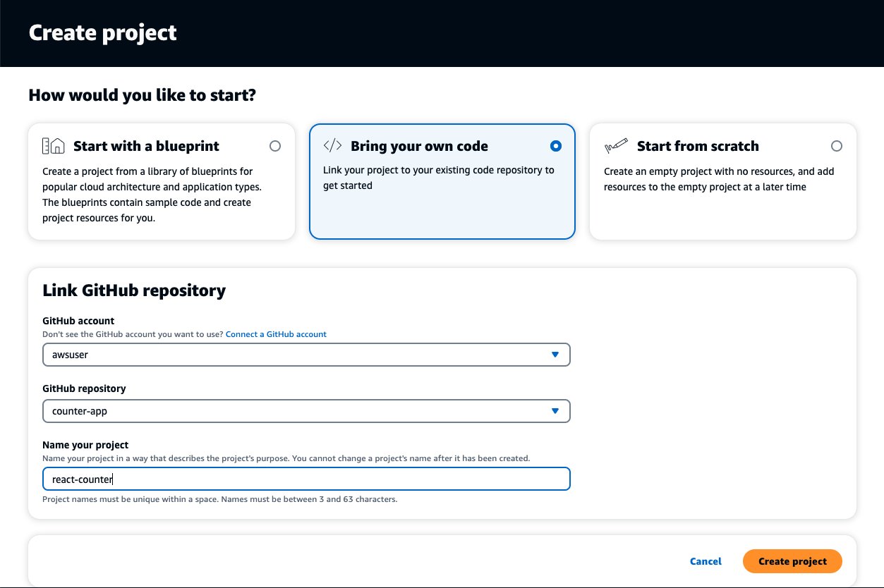This screenshot has height=588, width=884.
Task: Click the "Create project" page title in header
Action: (x=103, y=33)
